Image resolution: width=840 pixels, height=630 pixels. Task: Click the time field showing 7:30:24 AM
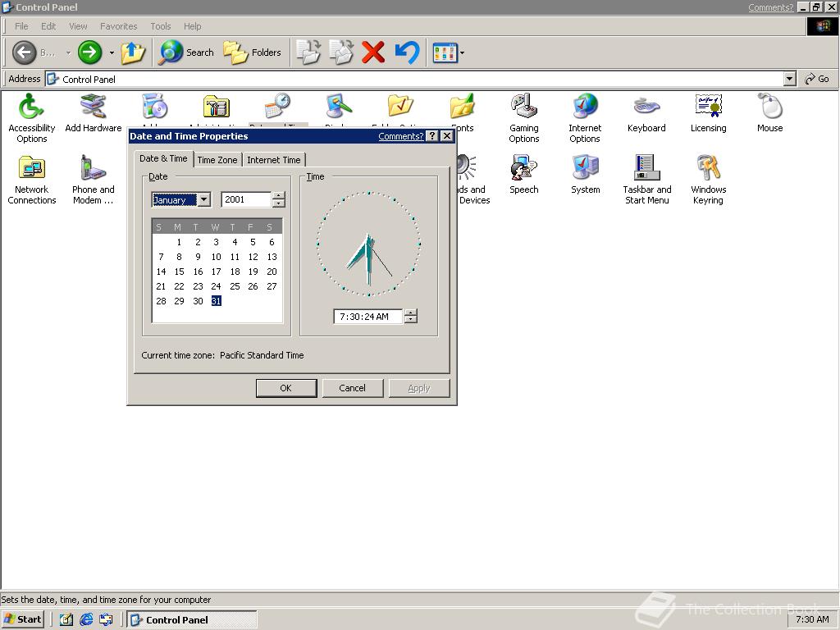tap(368, 317)
